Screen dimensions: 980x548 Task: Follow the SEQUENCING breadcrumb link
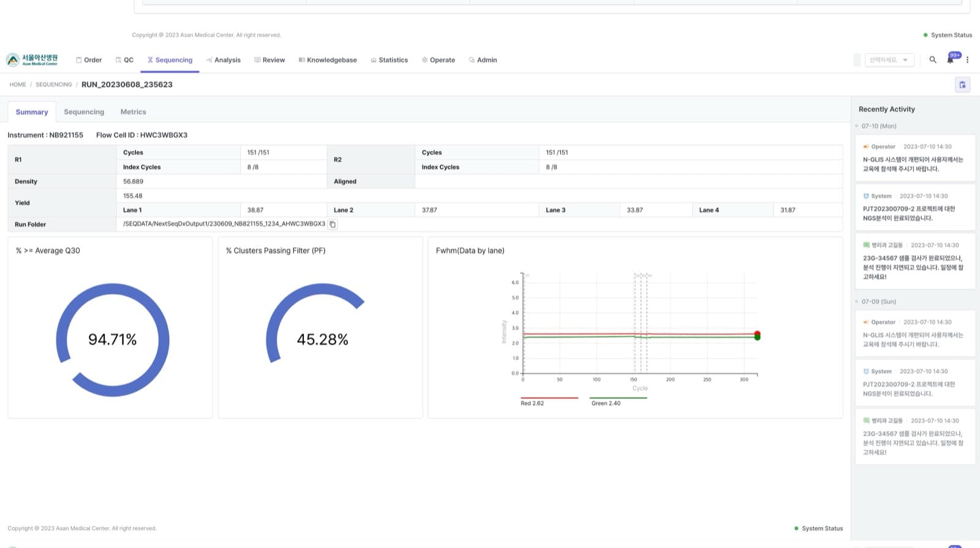[53, 85]
